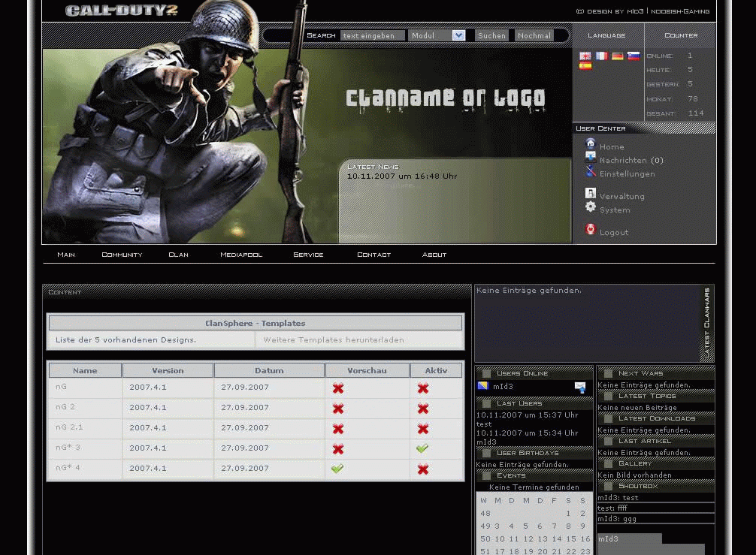Image resolution: width=756 pixels, height=555 pixels.
Task: Click shoutbox entry 'mId3: ggg'
Action: pyautogui.click(x=617, y=519)
